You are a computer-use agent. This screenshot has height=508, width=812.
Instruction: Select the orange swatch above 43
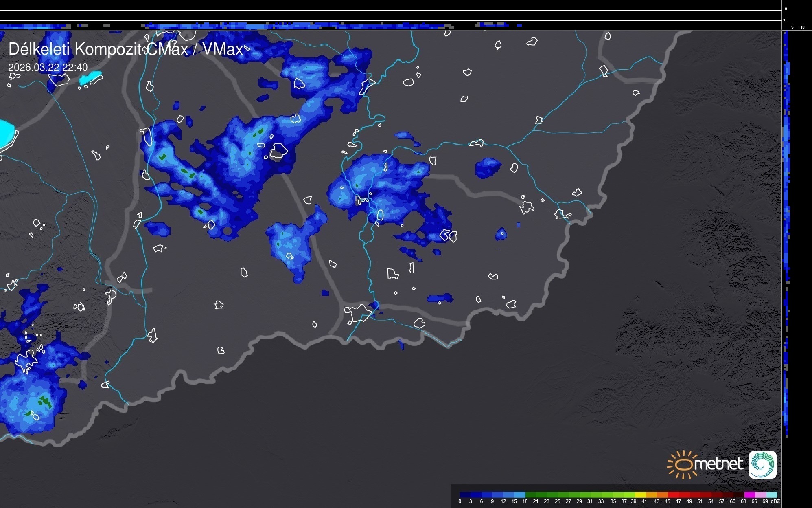pos(662,495)
